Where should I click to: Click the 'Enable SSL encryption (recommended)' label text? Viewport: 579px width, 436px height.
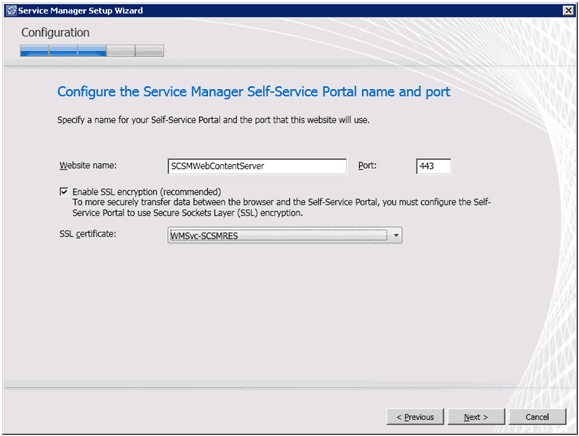[147, 192]
